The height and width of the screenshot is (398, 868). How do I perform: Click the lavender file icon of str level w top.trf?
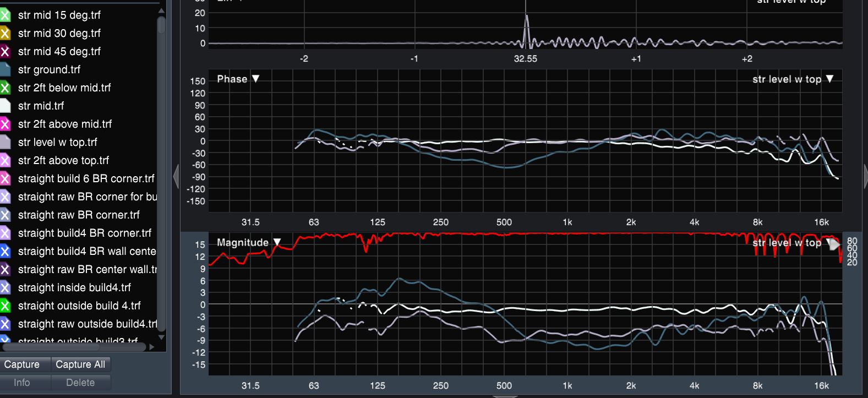(5, 142)
